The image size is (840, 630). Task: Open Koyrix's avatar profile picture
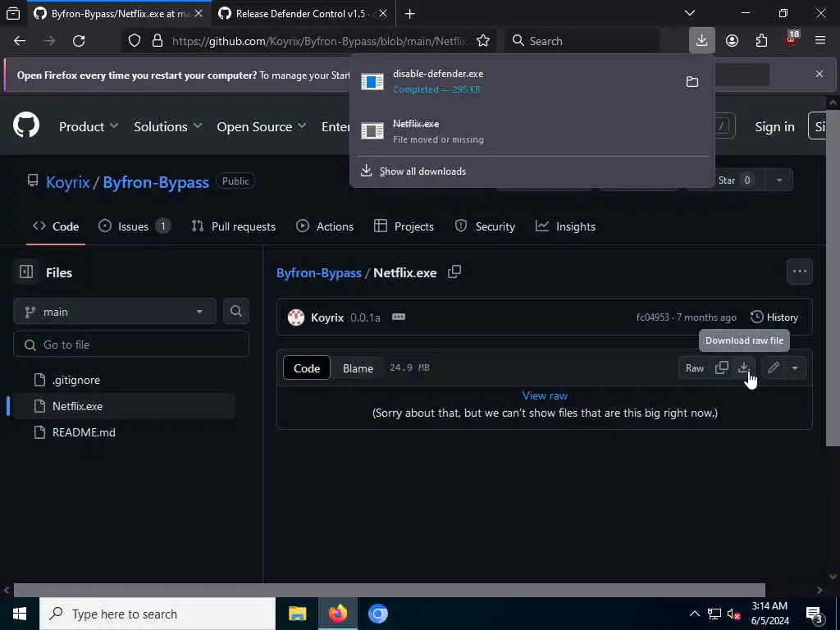pyautogui.click(x=295, y=317)
